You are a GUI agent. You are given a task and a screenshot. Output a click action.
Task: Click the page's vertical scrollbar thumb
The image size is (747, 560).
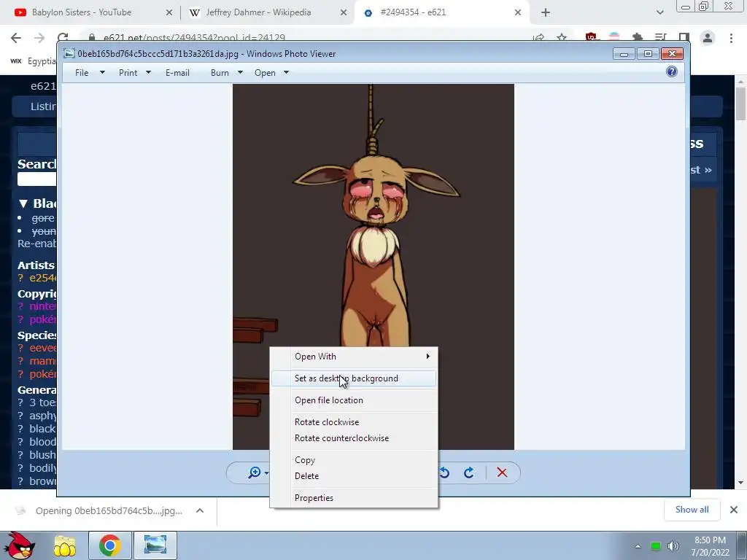pos(740,104)
